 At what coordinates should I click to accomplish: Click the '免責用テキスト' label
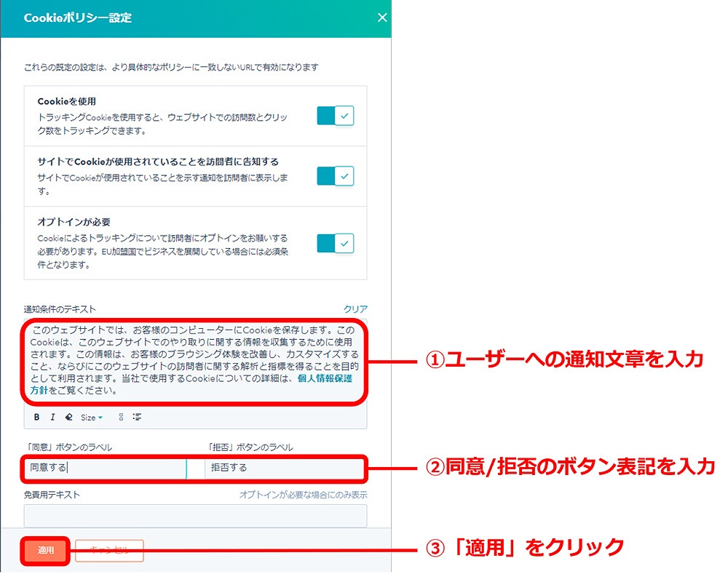coord(52,495)
